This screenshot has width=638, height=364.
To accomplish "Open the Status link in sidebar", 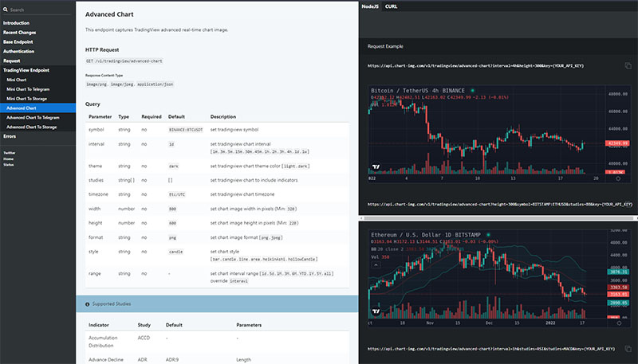I will pyautogui.click(x=9, y=165).
